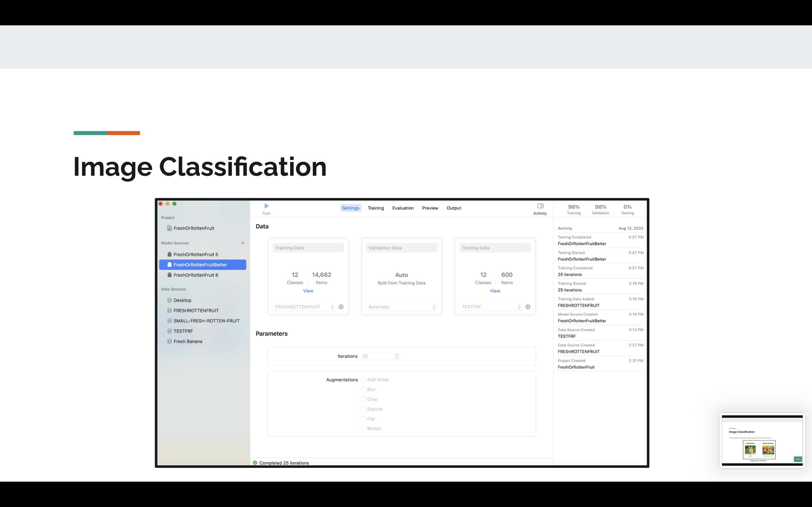The image size is (812, 507).
Task: Click the arrow icon next to FRESHROTTENFRUIT dropdown
Action: pos(341,307)
